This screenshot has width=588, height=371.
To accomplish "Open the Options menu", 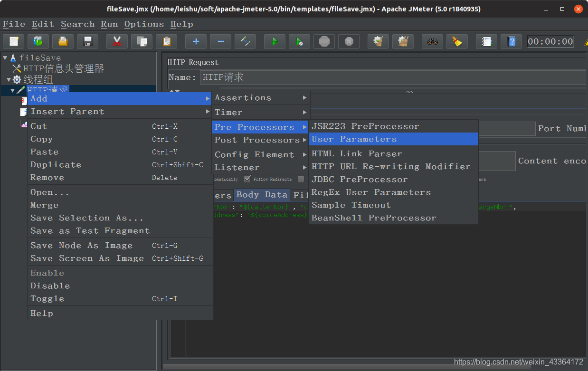I will point(144,24).
